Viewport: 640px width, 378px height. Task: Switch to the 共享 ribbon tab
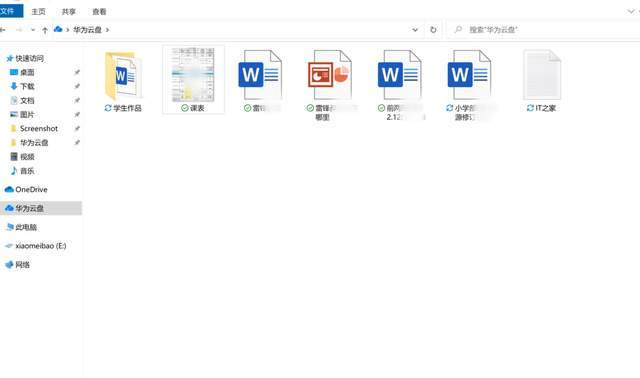(x=69, y=12)
